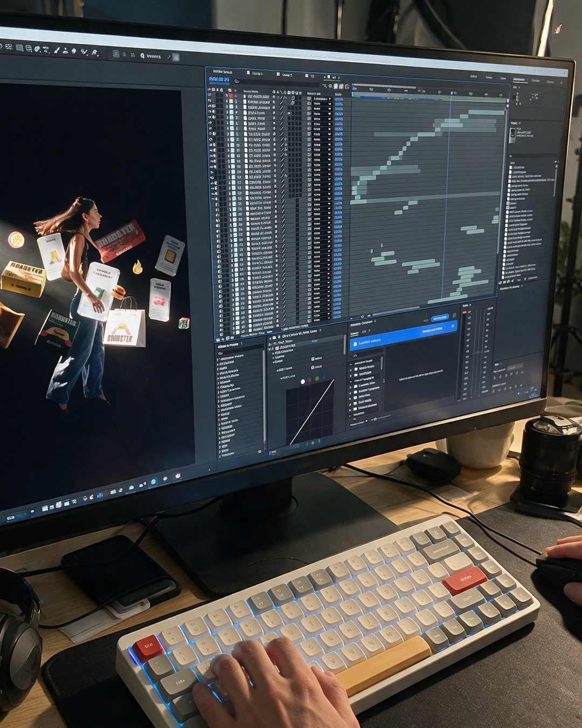Viewport: 582px width, 728px height.
Task: Select the Clone Stamp tool in toolbar
Action: (65, 51)
